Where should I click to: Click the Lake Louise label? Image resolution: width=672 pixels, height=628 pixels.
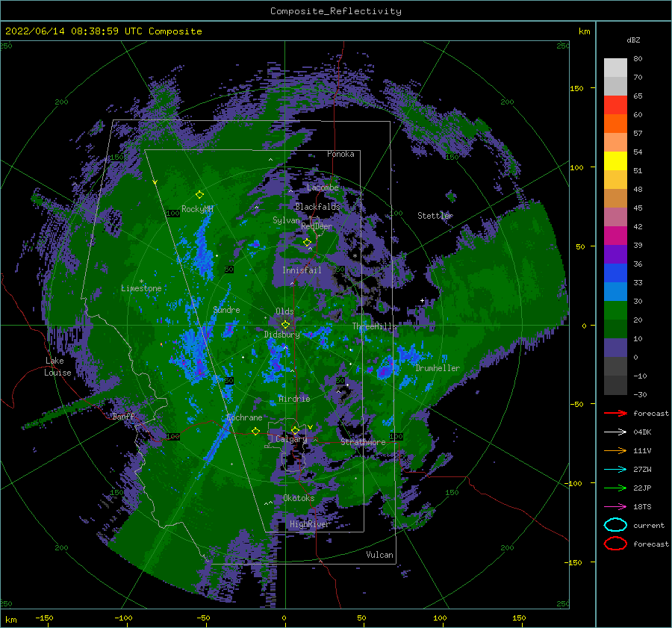[57, 367]
